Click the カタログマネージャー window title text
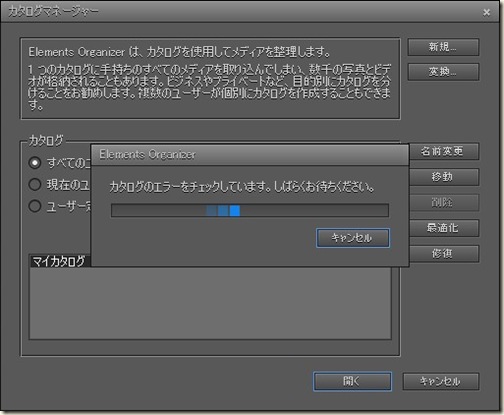This screenshot has width=504, height=415. [x=53, y=11]
